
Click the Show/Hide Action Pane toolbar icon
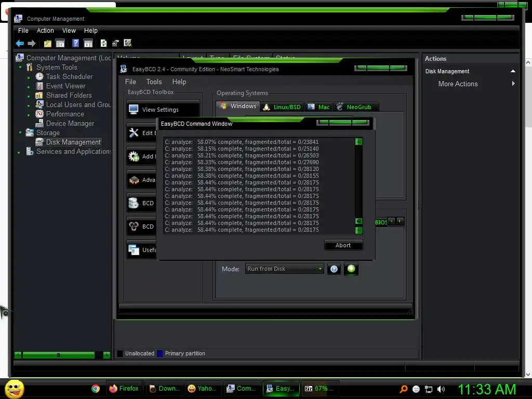[88, 44]
